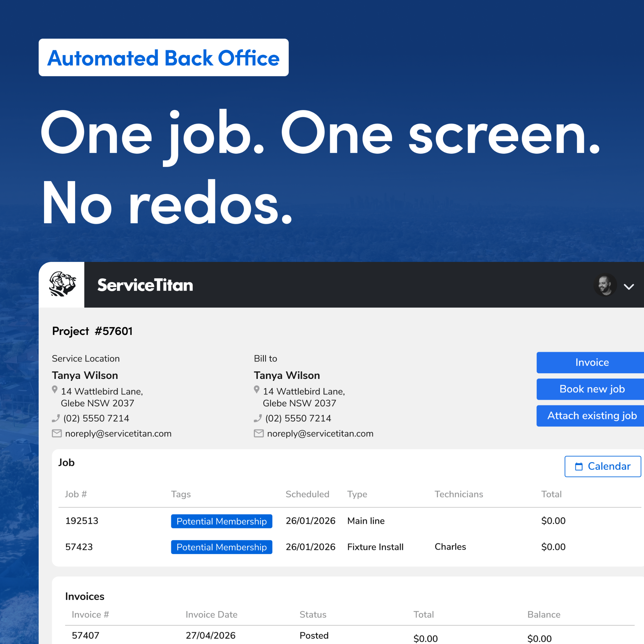Click the Total column header in Invoices table
This screenshot has width=644, height=644.
tap(424, 614)
